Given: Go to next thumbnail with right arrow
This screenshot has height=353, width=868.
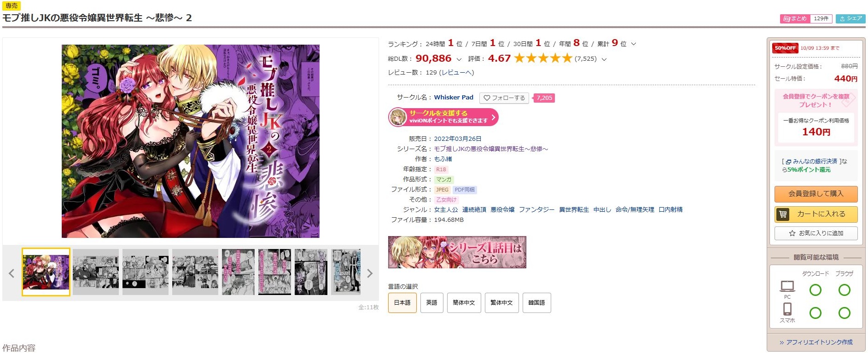Looking at the screenshot, I should [369, 273].
